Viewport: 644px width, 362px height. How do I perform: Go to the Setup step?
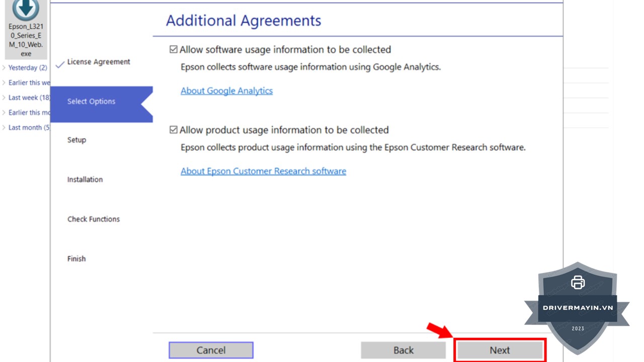pyautogui.click(x=76, y=140)
